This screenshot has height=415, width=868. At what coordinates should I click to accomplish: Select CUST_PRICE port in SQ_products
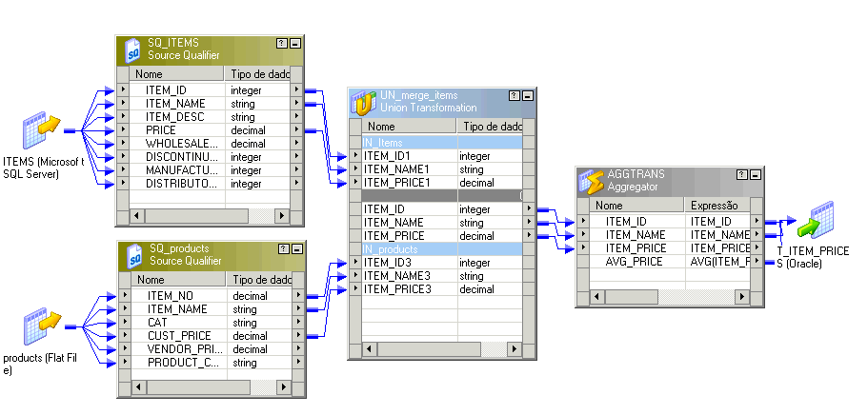click(181, 336)
